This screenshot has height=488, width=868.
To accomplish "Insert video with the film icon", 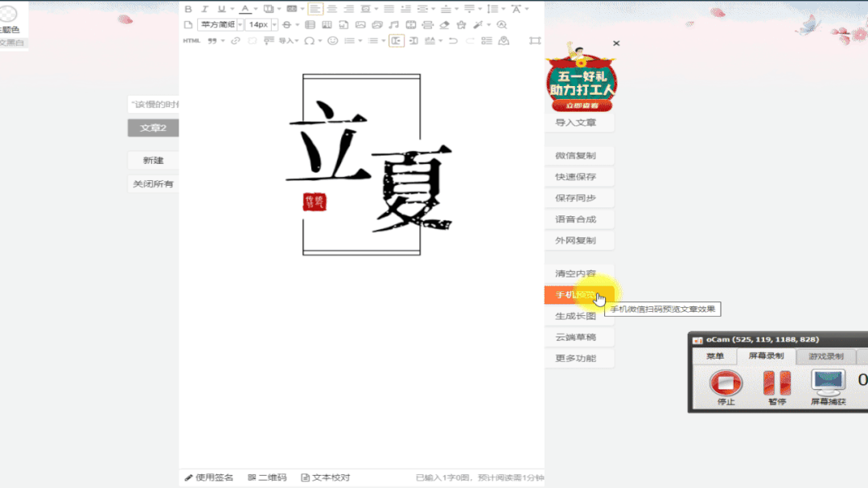I will click(x=411, y=25).
